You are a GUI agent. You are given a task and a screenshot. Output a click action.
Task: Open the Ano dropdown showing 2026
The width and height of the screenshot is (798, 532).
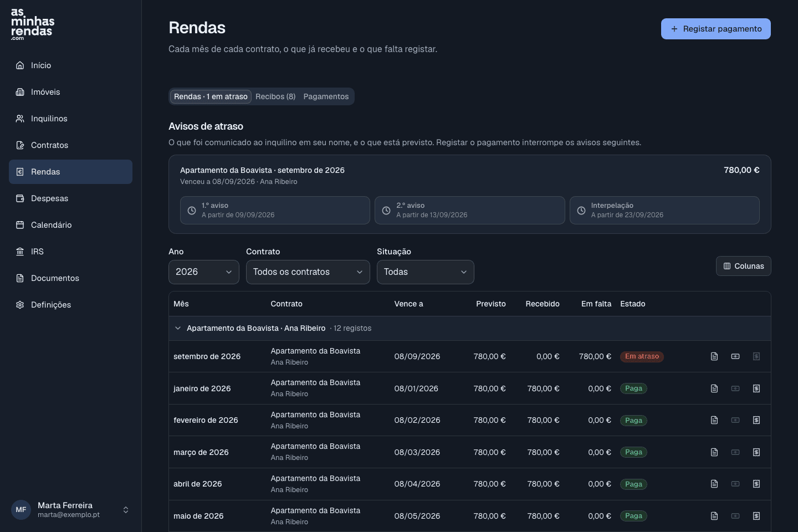point(204,272)
